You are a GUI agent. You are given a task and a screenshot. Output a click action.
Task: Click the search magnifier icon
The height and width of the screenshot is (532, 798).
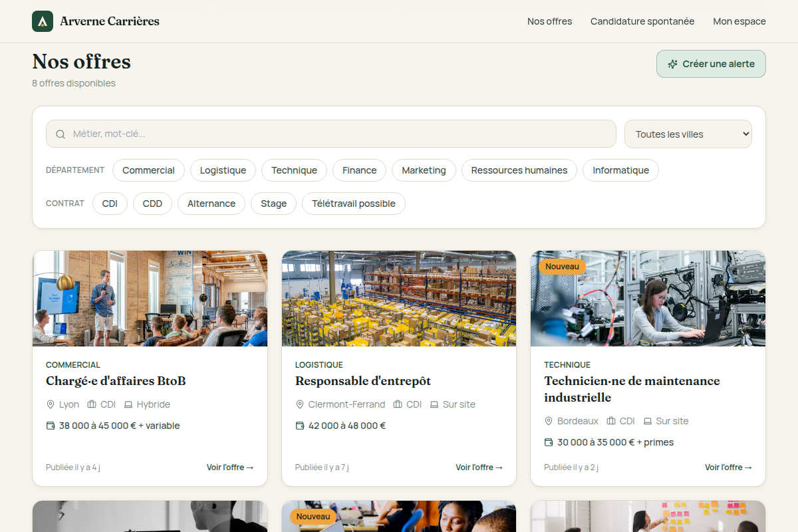pos(61,134)
